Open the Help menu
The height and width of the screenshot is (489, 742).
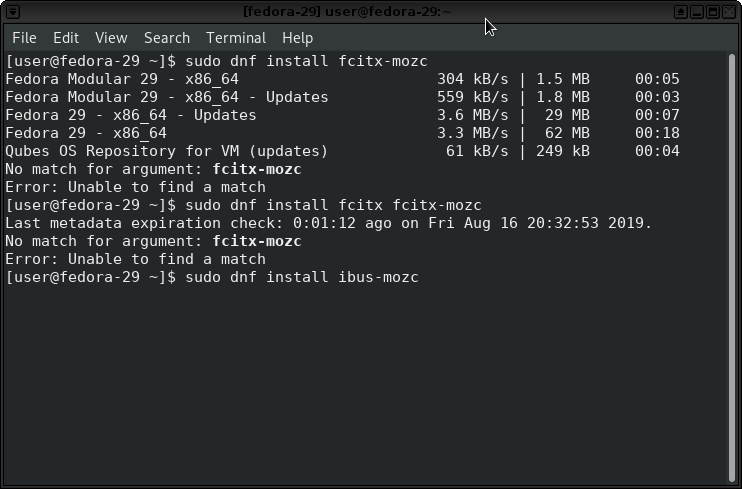[x=297, y=38]
